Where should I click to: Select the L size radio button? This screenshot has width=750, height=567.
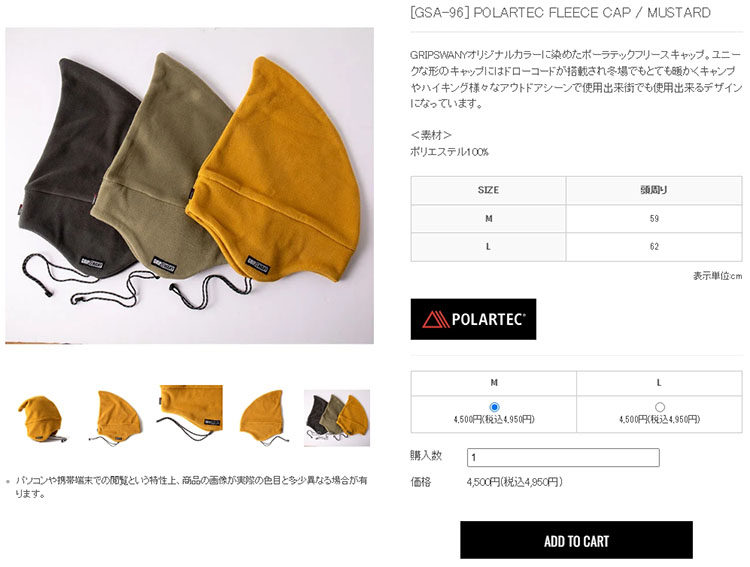pos(660,407)
